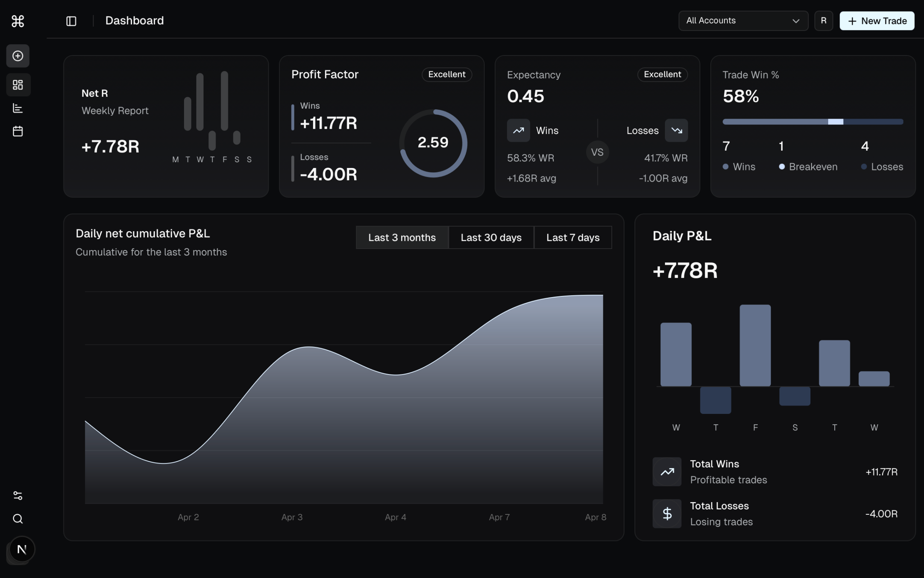924x578 pixels.
Task: Switch to Last 30 days tab
Action: (491, 237)
